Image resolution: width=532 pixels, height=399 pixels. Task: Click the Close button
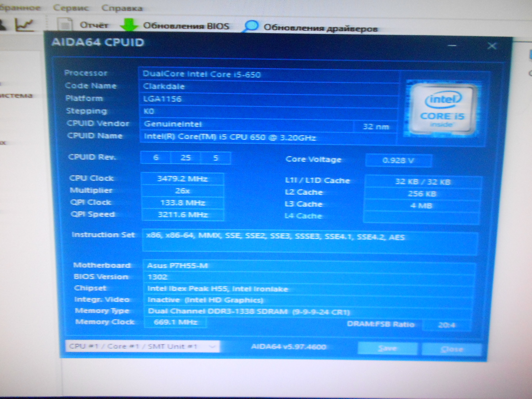coord(452,349)
